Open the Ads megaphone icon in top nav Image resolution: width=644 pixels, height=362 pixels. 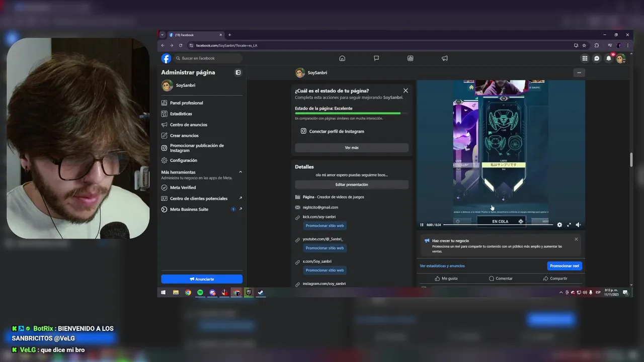point(445,58)
